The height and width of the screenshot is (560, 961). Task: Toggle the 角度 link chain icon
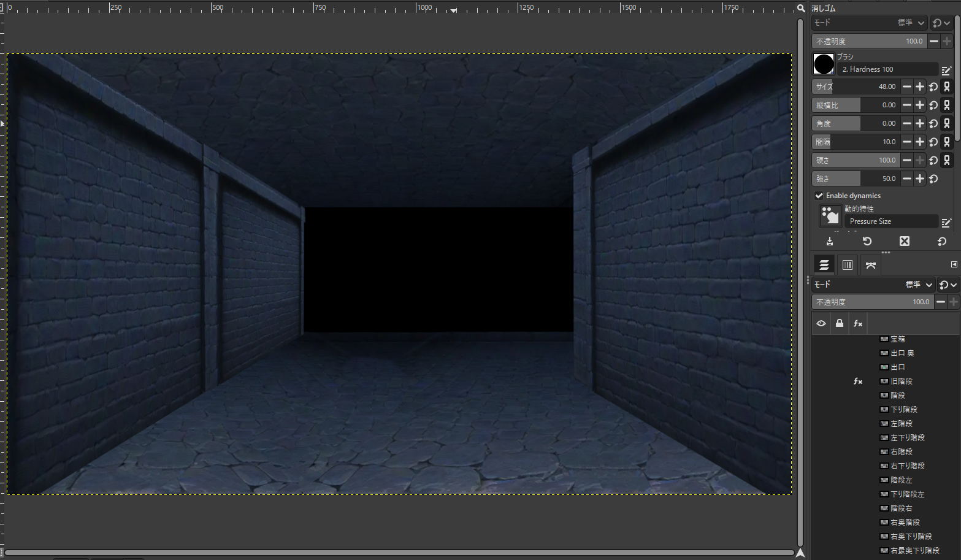click(x=947, y=124)
